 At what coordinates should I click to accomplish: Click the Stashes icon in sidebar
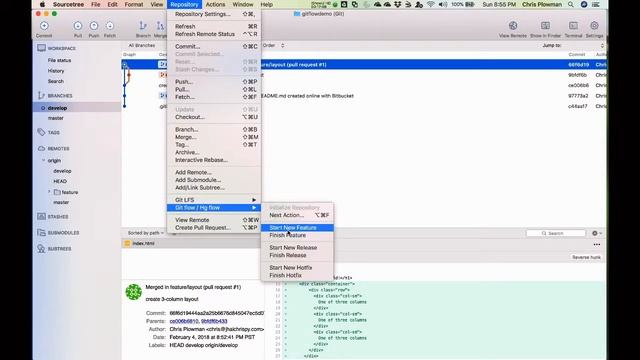pos(41,216)
